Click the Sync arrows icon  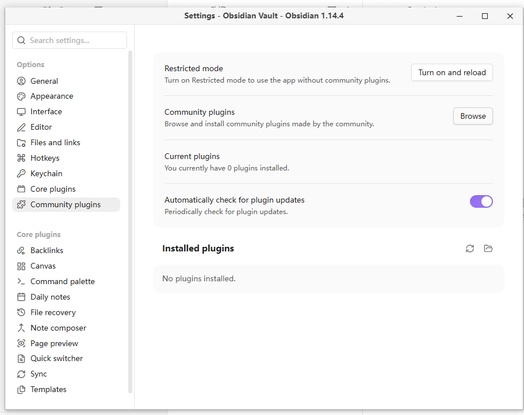click(x=21, y=374)
